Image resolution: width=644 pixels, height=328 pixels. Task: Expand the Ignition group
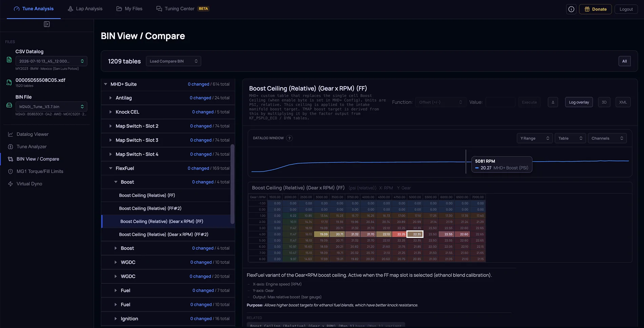tap(116, 319)
